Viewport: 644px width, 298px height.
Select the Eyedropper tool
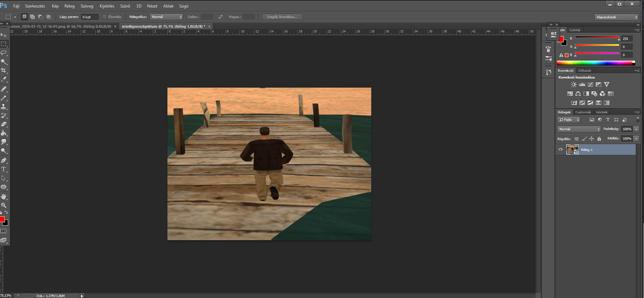click(4, 79)
